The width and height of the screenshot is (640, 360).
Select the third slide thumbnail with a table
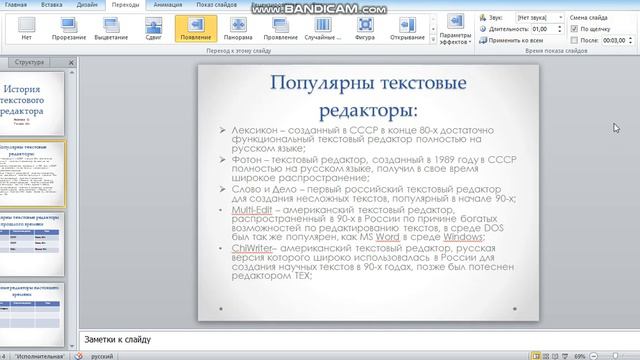pos(32,244)
